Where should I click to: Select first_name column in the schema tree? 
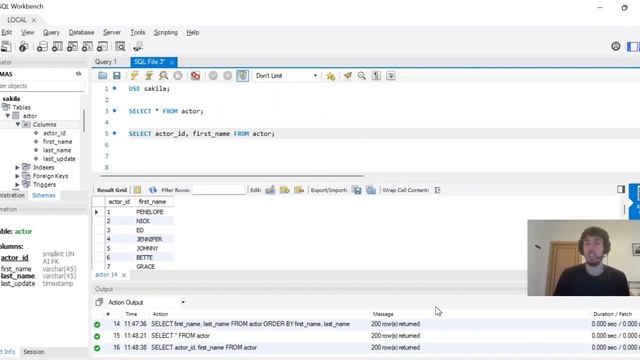tap(58, 142)
